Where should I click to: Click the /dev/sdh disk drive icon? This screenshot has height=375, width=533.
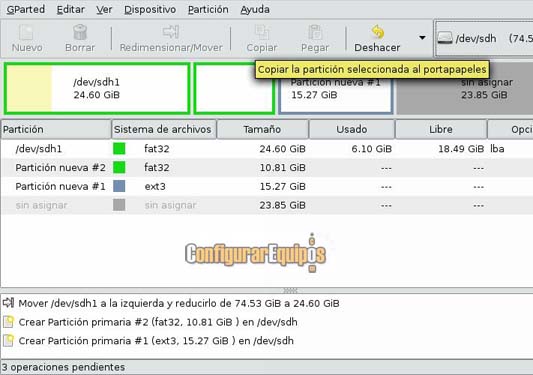445,38
